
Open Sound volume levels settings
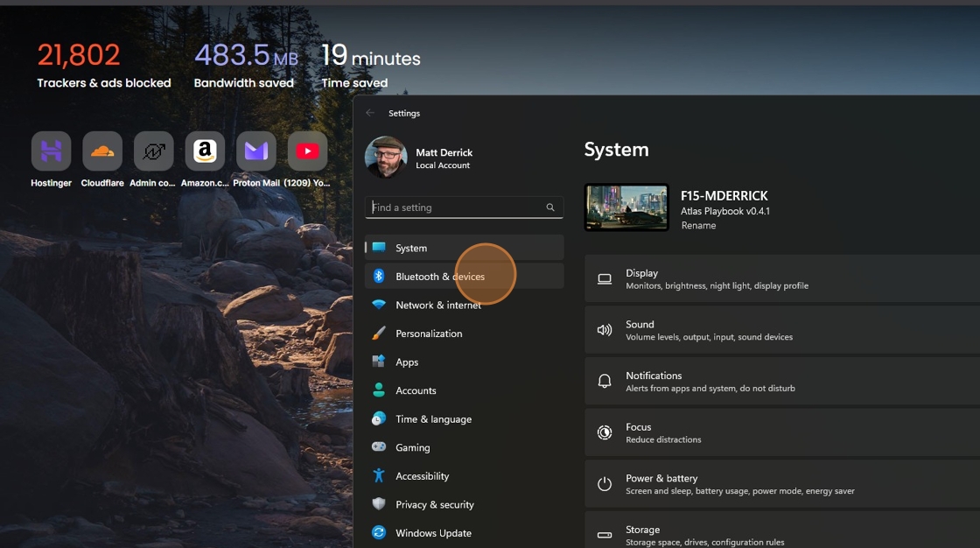tap(782, 330)
